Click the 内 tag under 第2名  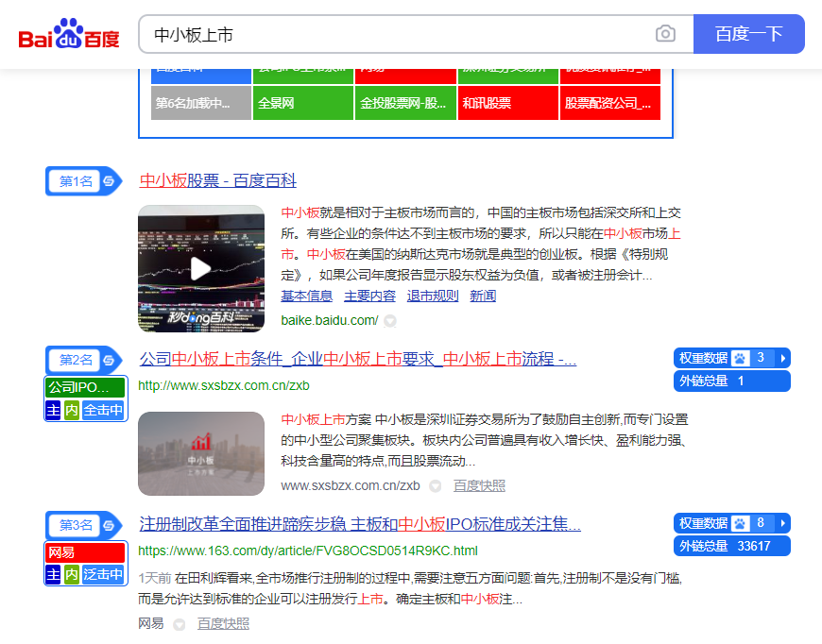71,410
